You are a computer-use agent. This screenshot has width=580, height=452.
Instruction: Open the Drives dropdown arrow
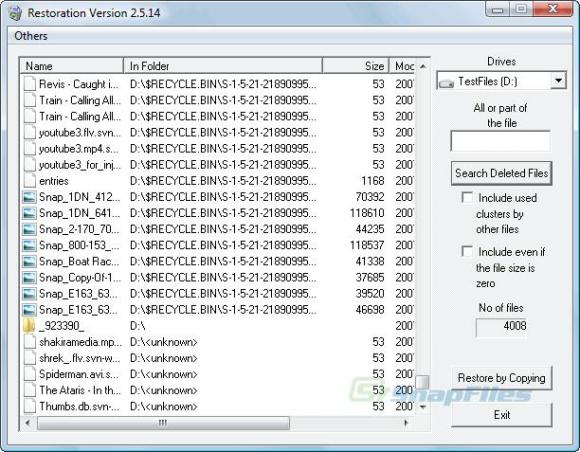coord(558,81)
